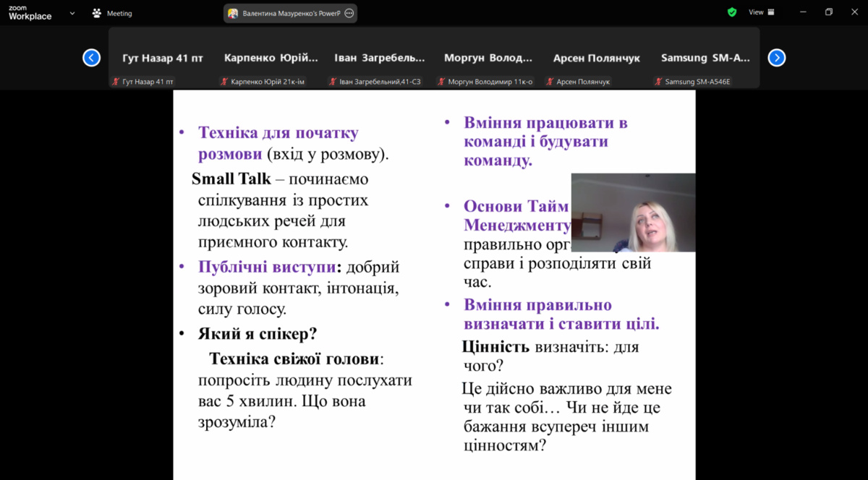The width and height of the screenshot is (868, 480).
Task: Open the View layout menu
Action: (x=761, y=12)
